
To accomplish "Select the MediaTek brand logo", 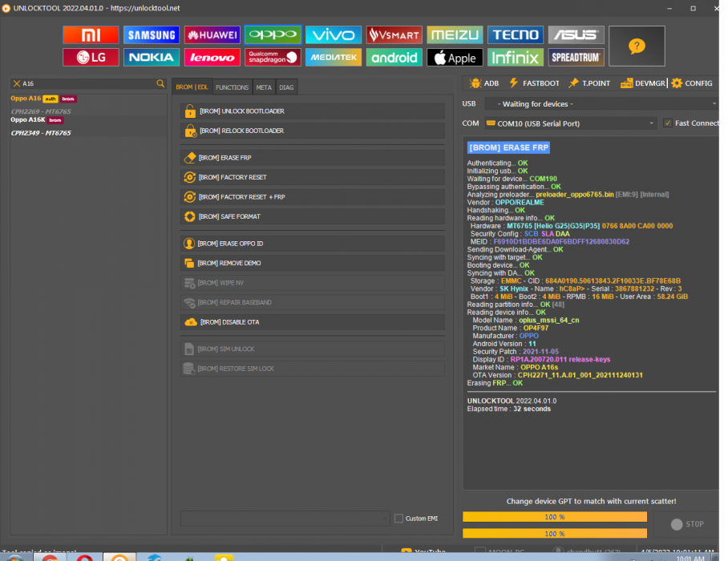I will [x=334, y=58].
